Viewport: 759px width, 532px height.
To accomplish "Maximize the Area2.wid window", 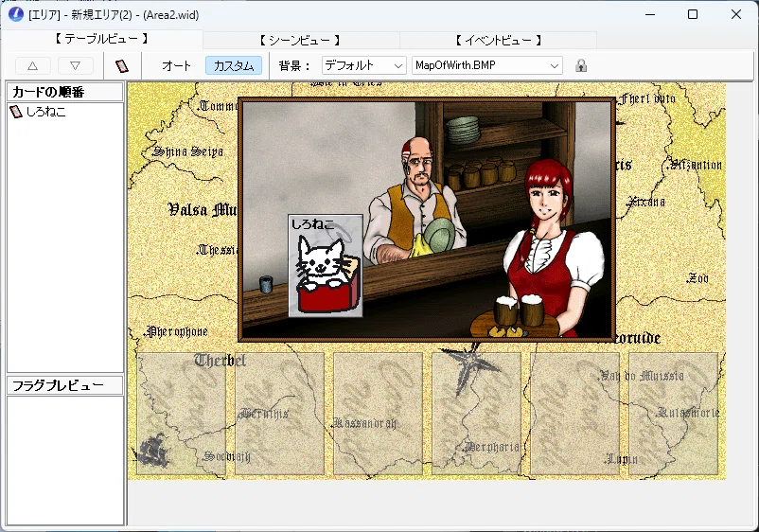I will (693, 14).
